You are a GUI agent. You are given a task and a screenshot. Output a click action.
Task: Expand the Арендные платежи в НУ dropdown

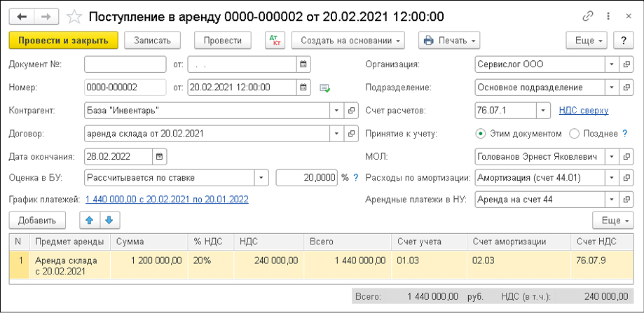[x=612, y=200]
